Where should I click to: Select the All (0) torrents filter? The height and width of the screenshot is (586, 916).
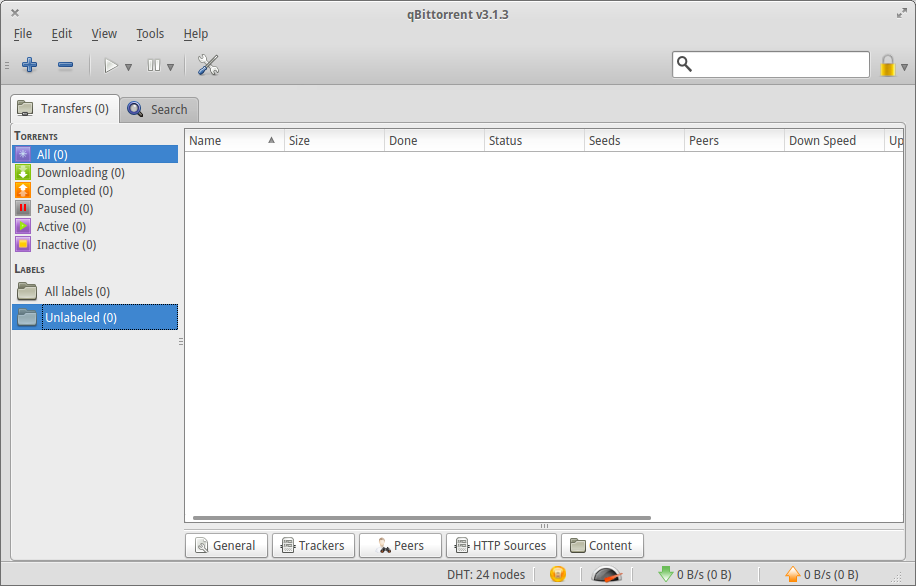click(x=95, y=154)
